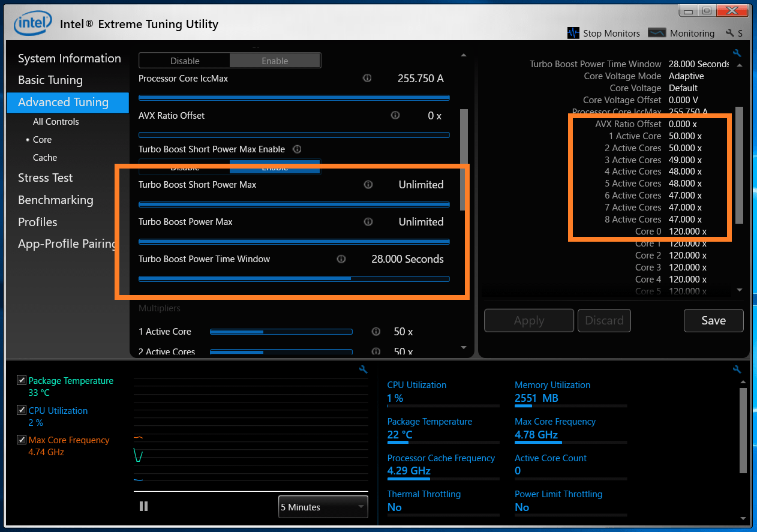Screen dimensions: 757x532
Task: Toggle the CPU Utilization monitor checkbox
Action: click(x=22, y=410)
